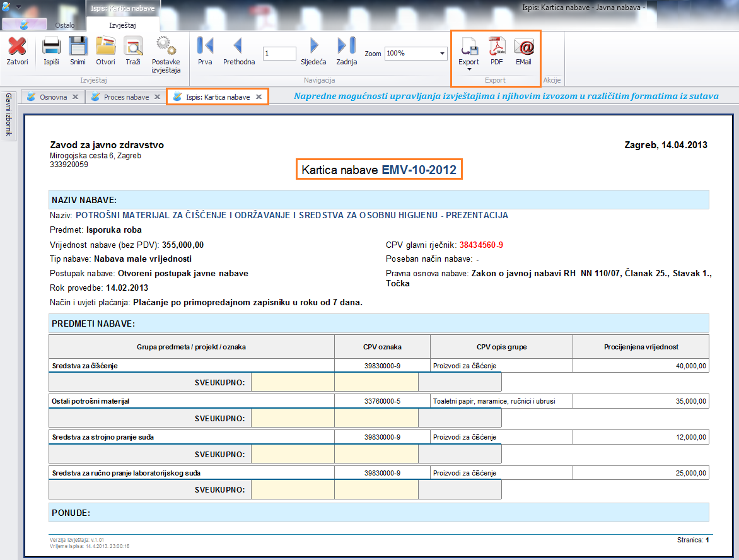Viewport: 739px width, 560px height.
Task: Click Otvoreni postupak javne nabave text
Action: pyautogui.click(x=183, y=274)
